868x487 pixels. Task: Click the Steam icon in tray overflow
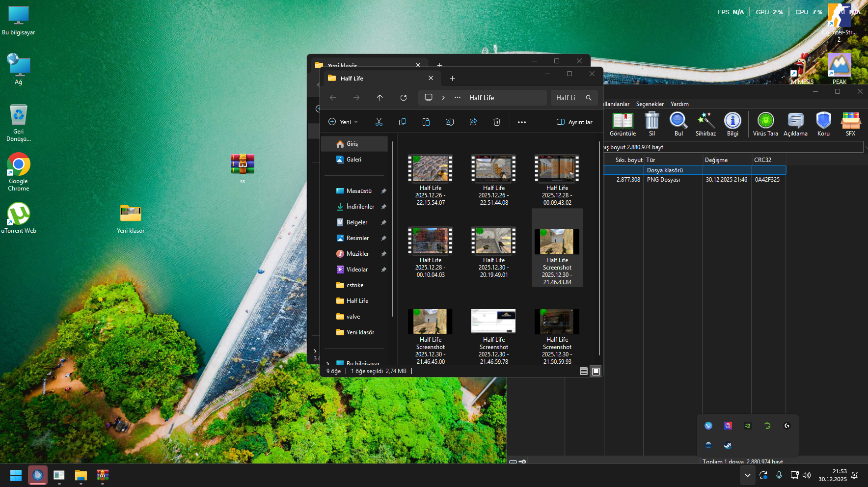tap(728, 446)
